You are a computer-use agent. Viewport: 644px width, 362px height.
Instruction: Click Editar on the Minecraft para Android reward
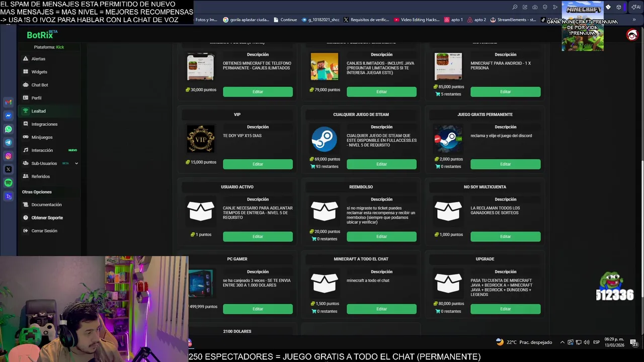(506, 92)
